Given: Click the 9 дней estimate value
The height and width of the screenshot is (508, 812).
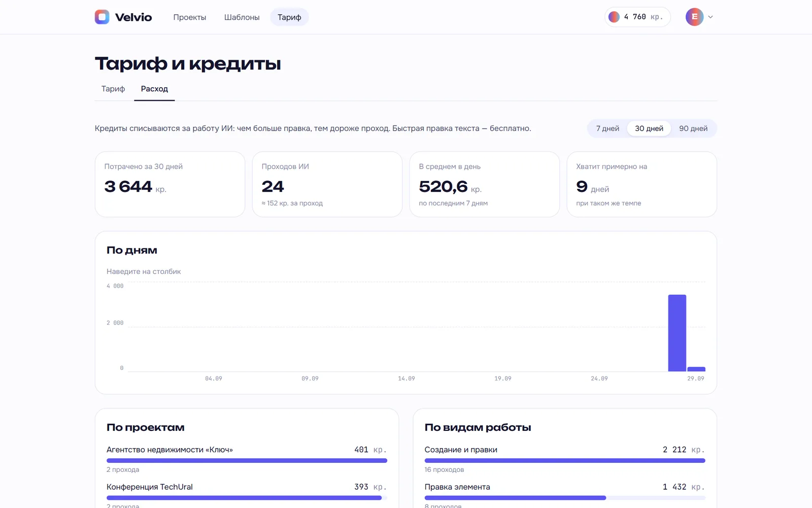Looking at the screenshot, I should [x=592, y=187].
